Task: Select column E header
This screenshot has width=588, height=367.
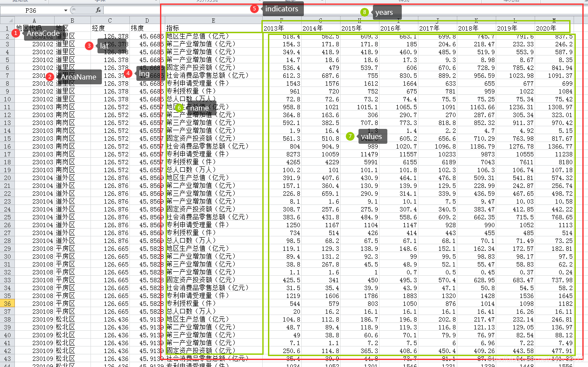Action: point(213,20)
